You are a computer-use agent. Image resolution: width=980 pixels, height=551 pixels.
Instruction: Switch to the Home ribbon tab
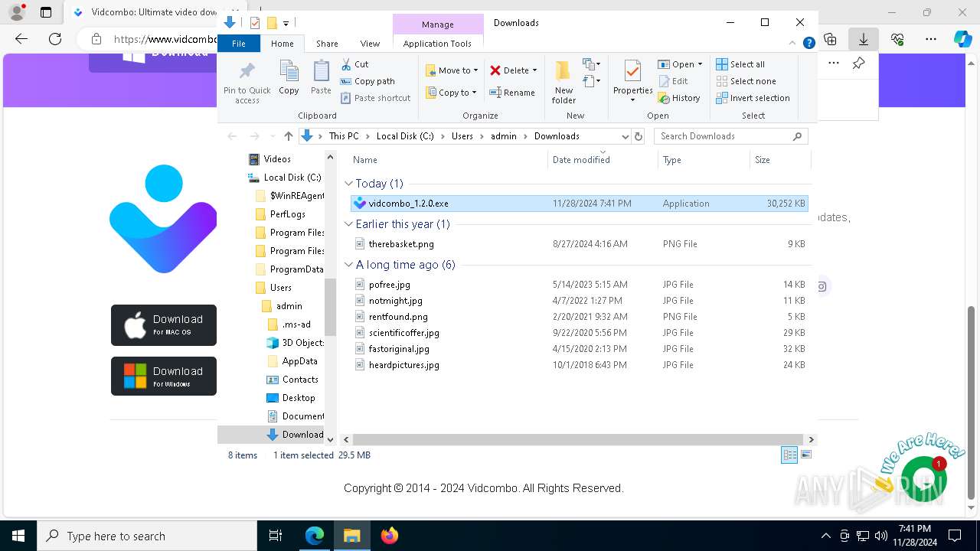(x=282, y=44)
